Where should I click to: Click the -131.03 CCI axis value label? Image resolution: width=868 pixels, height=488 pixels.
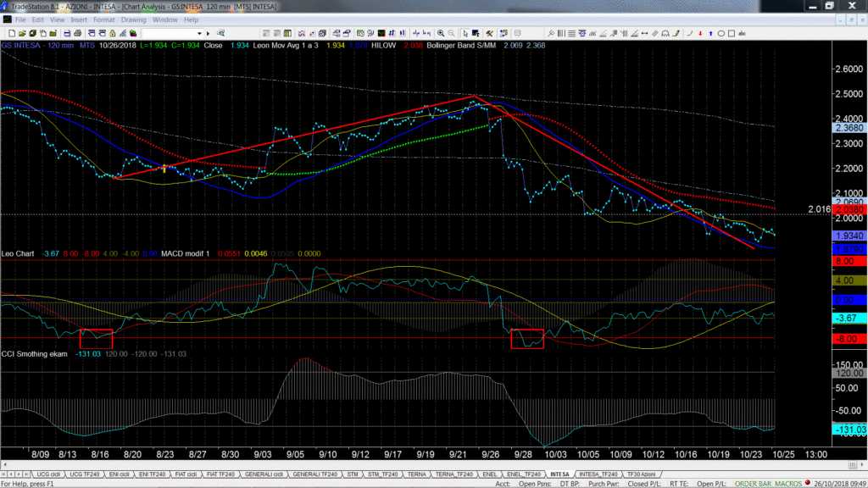(x=849, y=430)
